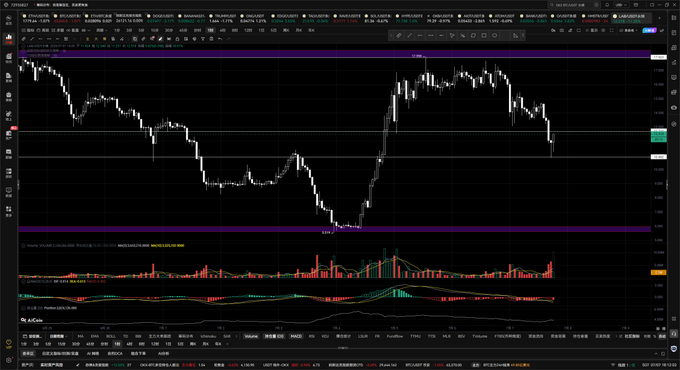Viewport: 680px width, 370px height.
Task: Select the 45-minute timeframe button
Action: click(x=183, y=30)
